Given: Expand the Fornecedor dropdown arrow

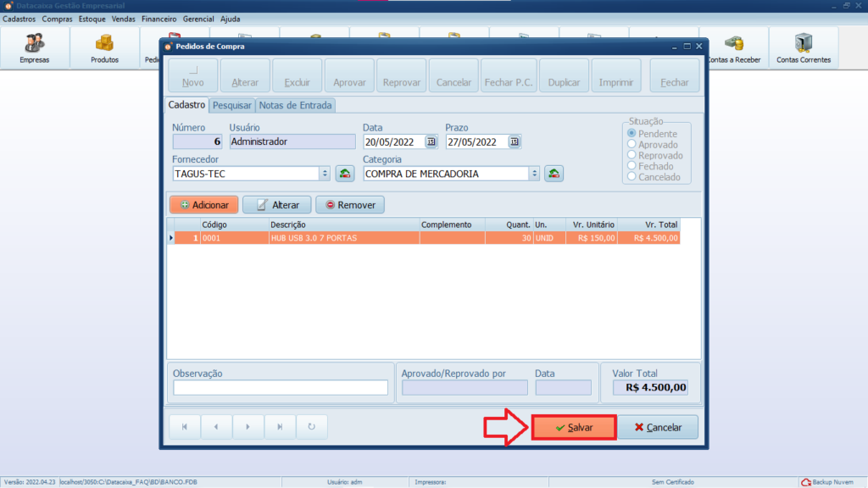Looking at the screenshot, I should point(324,174).
